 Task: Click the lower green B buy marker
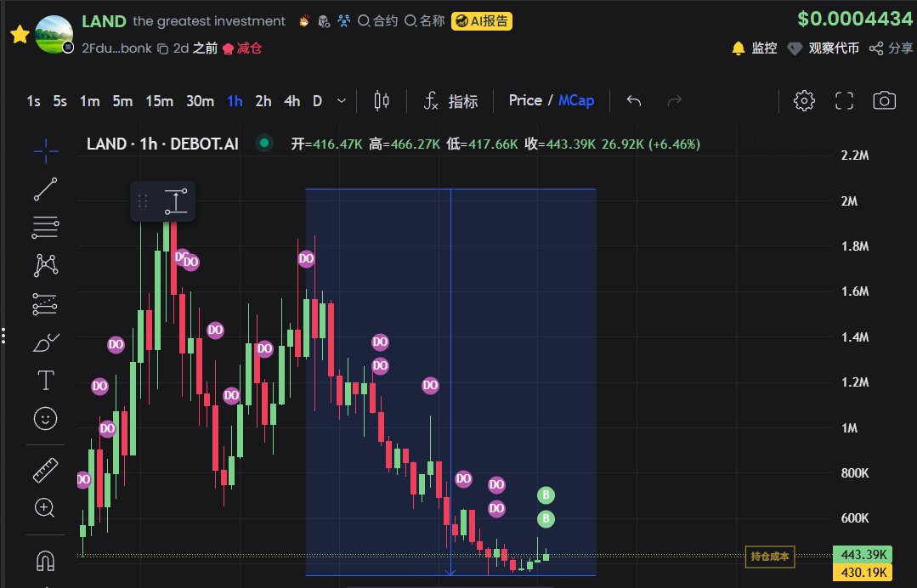click(x=546, y=518)
